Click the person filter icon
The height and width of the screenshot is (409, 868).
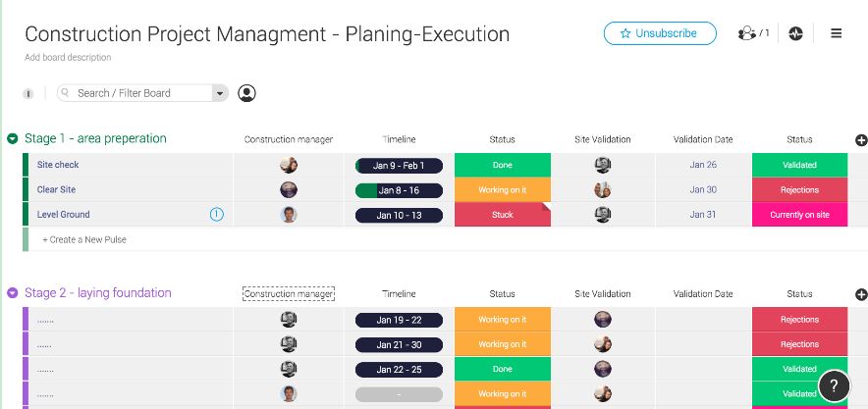coord(247,93)
